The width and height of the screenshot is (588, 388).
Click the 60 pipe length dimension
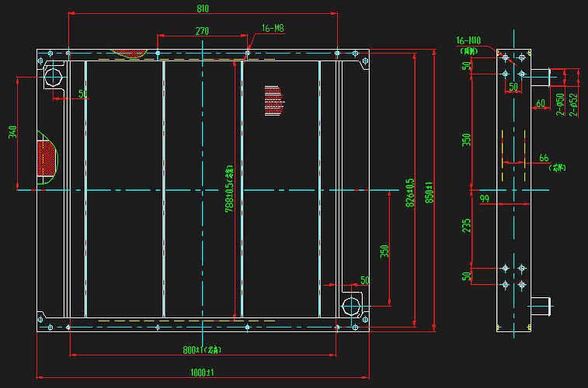[541, 102]
